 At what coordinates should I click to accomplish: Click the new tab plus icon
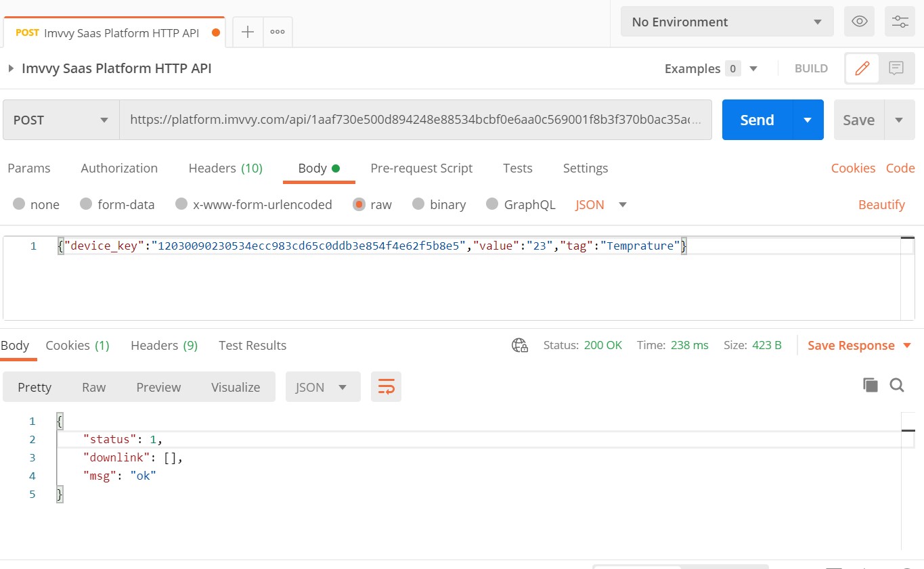(248, 32)
